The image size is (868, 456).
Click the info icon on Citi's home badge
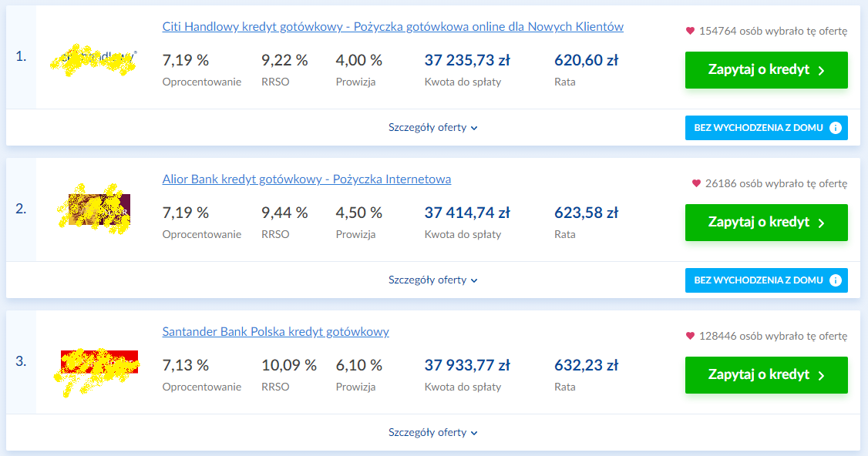point(836,128)
